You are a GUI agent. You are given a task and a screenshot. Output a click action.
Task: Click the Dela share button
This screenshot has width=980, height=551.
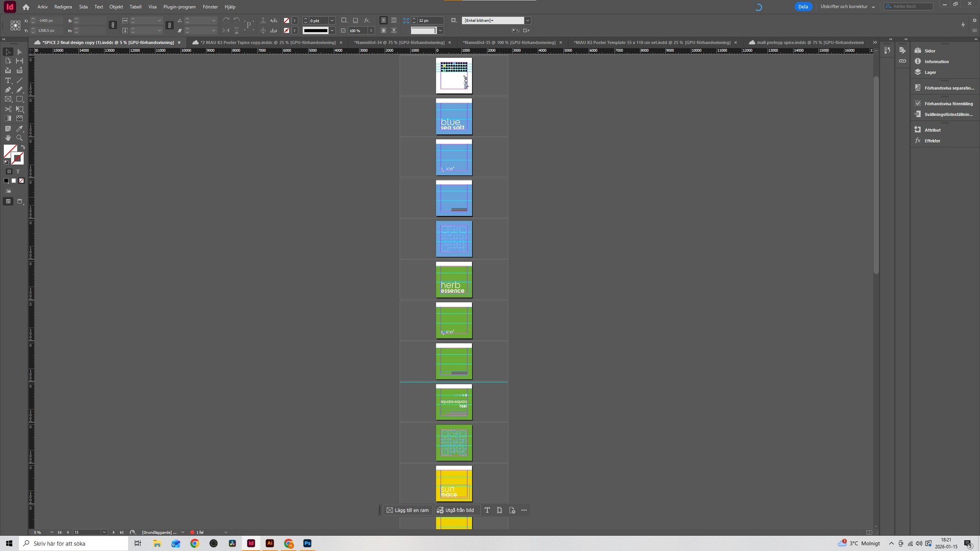pyautogui.click(x=803, y=7)
